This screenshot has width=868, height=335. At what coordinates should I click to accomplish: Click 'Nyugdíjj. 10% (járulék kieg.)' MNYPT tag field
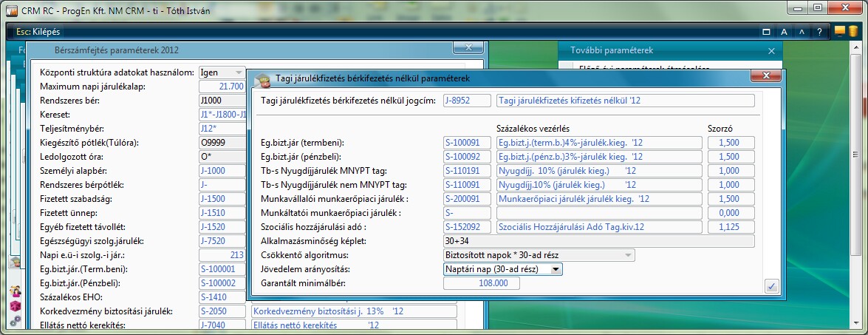click(600, 171)
